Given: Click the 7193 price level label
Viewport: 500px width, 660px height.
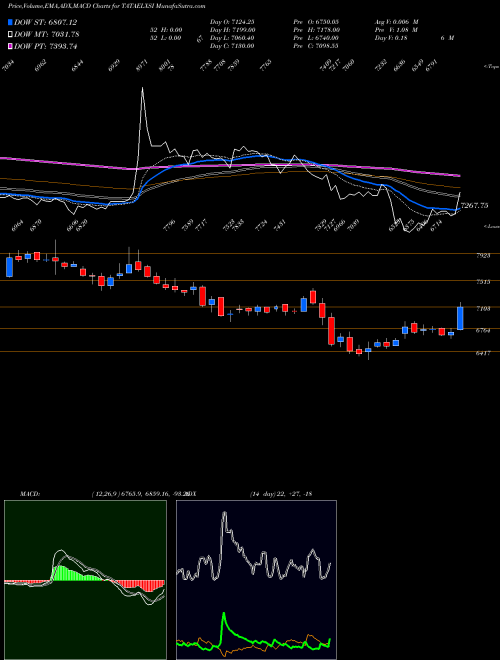Looking at the screenshot, I should pos(483,309).
